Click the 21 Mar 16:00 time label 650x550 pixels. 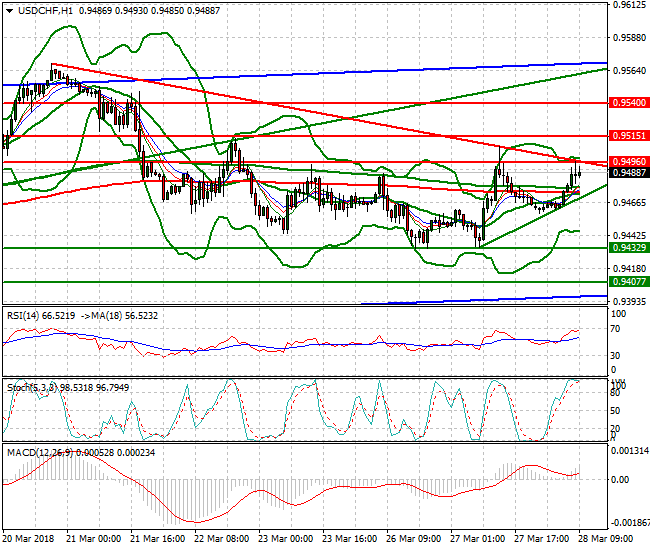click(x=158, y=539)
